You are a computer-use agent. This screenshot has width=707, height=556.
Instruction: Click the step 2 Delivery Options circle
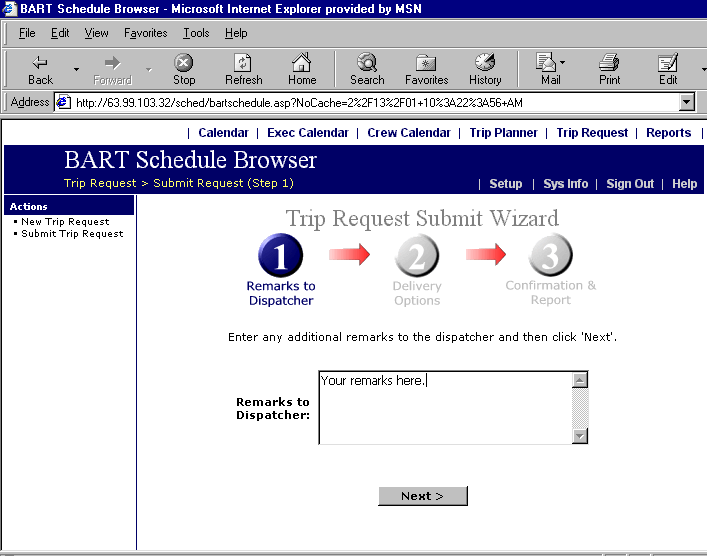click(417, 256)
